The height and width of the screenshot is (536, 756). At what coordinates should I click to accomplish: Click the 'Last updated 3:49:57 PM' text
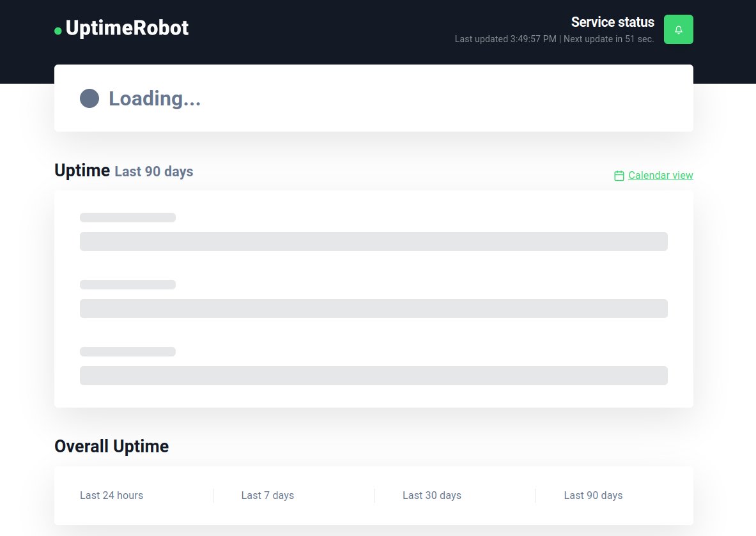click(x=505, y=39)
